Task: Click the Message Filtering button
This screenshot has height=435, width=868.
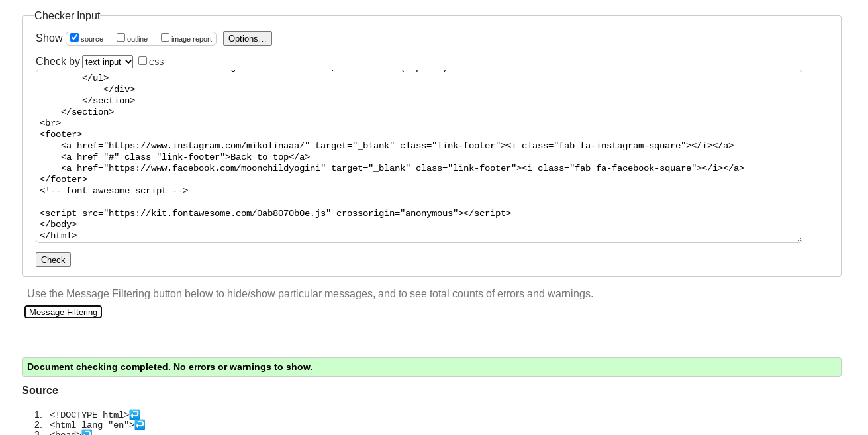Action: coord(63,312)
